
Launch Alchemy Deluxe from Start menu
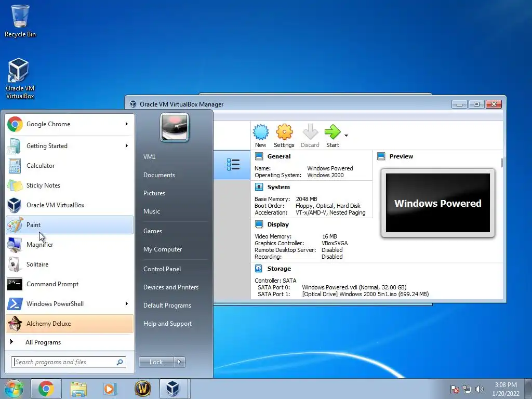coord(70,323)
